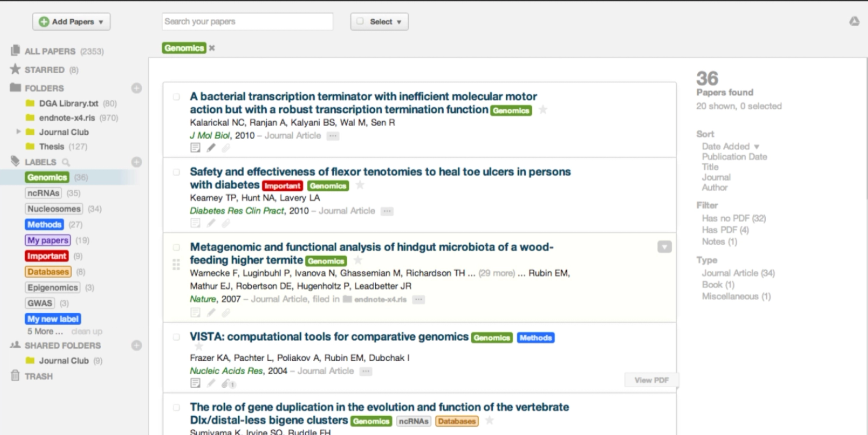The width and height of the screenshot is (868, 435).
Task: Tick checkbox for VISTA paper
Action: point(176,337)
